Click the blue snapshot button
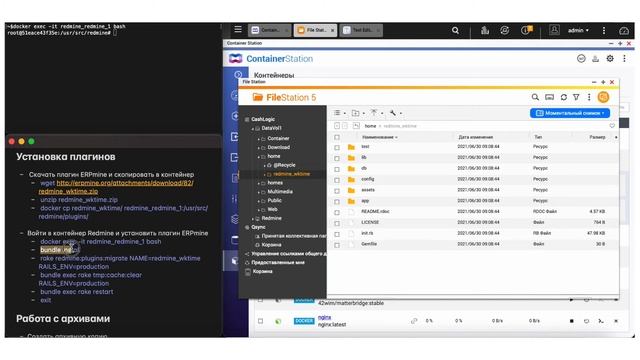This screenshot has height=360, width=640. coord(570,113)
